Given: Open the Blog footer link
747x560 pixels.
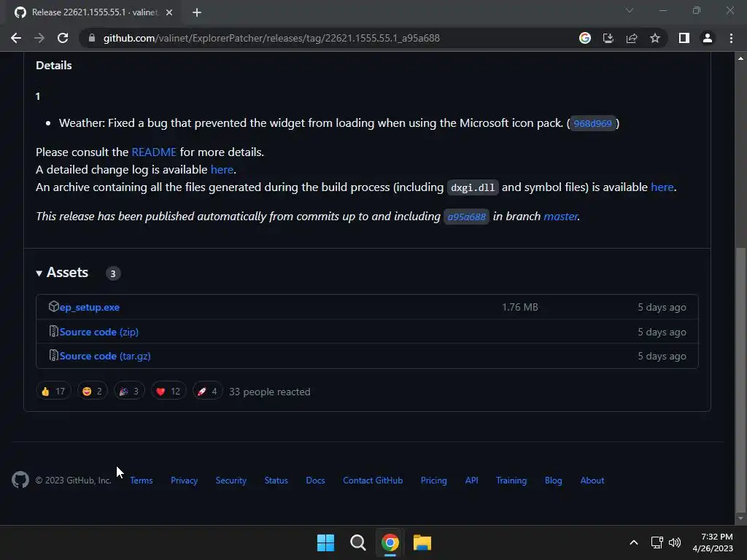Looking at the screenshot, I should 554,481.
